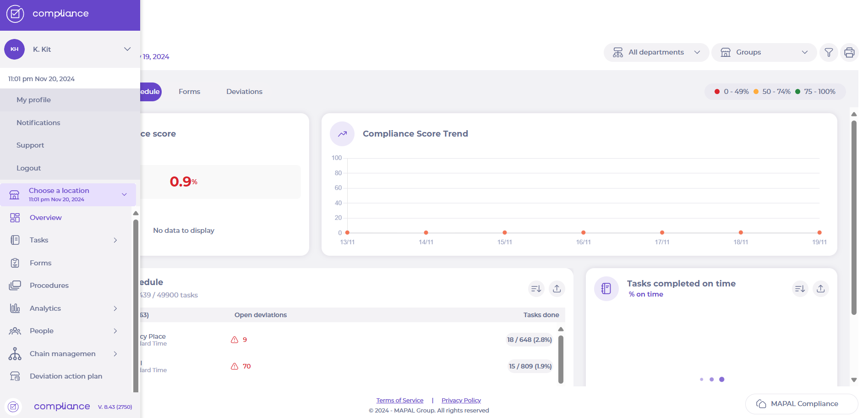This screenshot has height=418, width=868.
Task: Export Tasks completed on time data
Action: (x=820, y=289)
